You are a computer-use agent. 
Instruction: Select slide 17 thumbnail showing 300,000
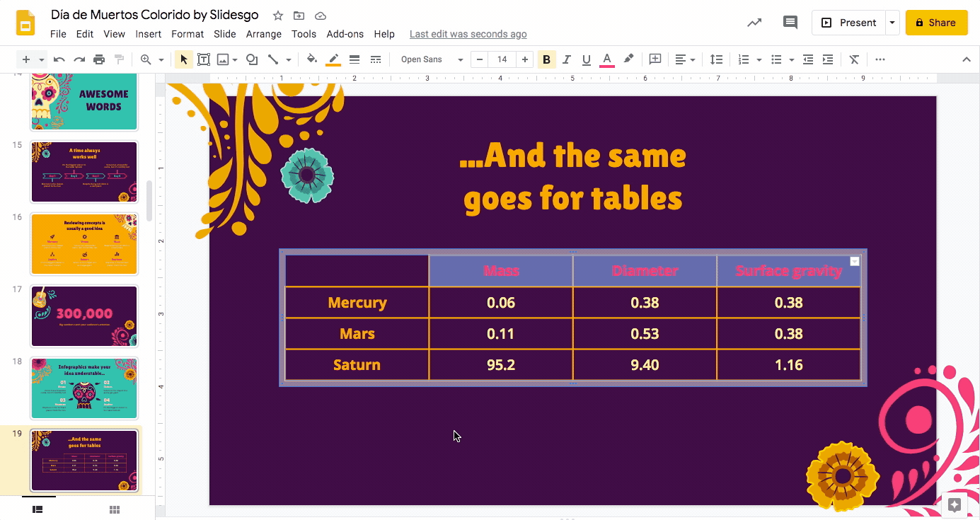84,316
